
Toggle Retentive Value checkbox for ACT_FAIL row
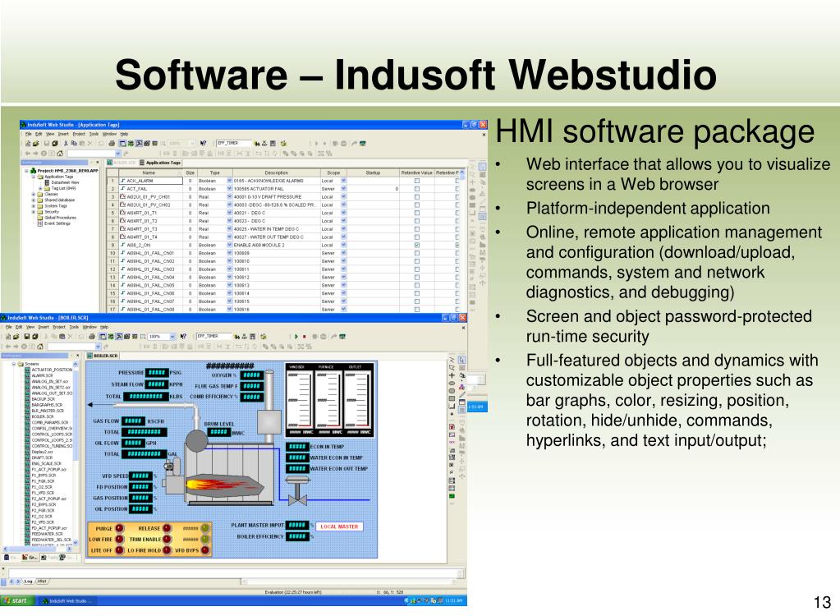[417, 189]
